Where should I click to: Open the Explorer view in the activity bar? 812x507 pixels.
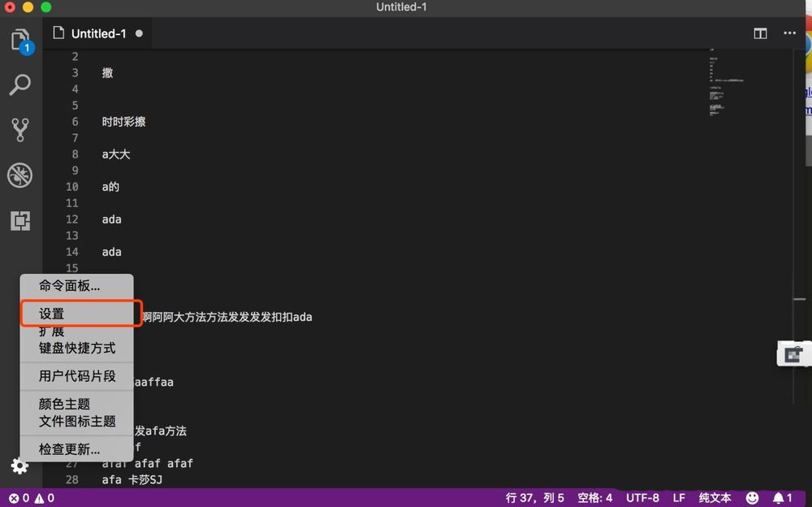(x=19, y=38)
